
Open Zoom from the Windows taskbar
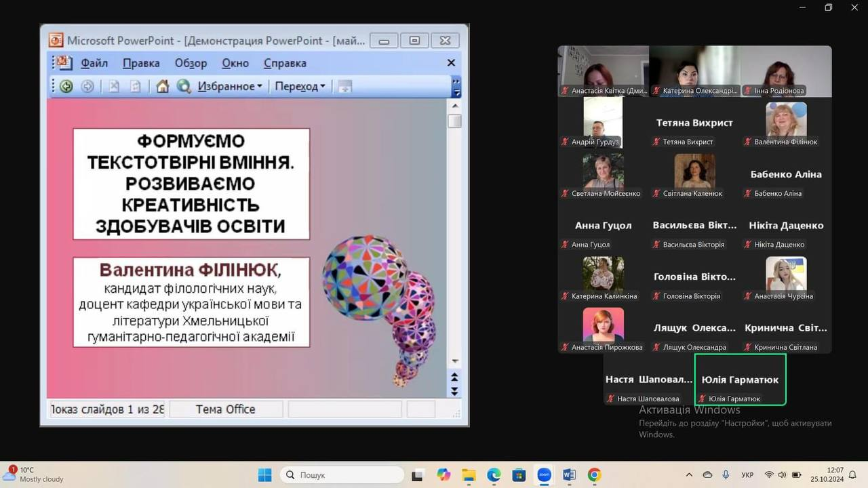coord(544,474)
